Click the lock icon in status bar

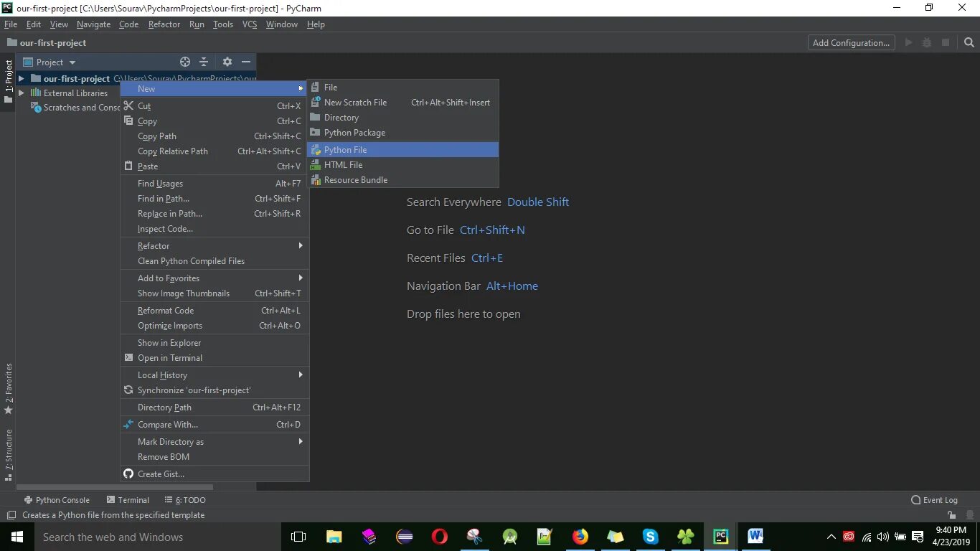[951, 515]
